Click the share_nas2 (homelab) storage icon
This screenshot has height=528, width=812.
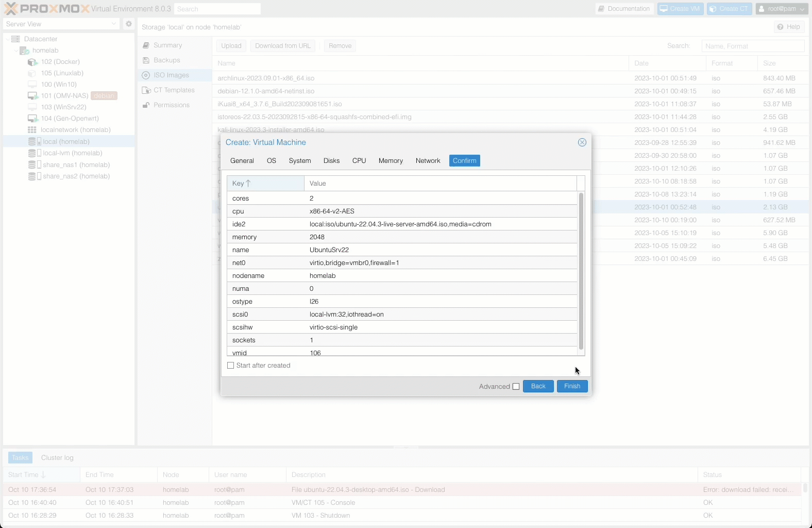[34, 176]
